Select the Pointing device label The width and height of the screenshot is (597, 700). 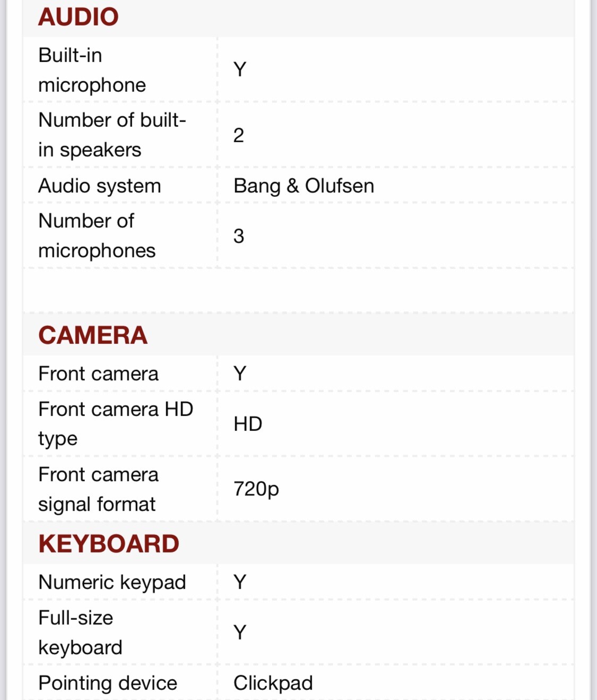108,683
